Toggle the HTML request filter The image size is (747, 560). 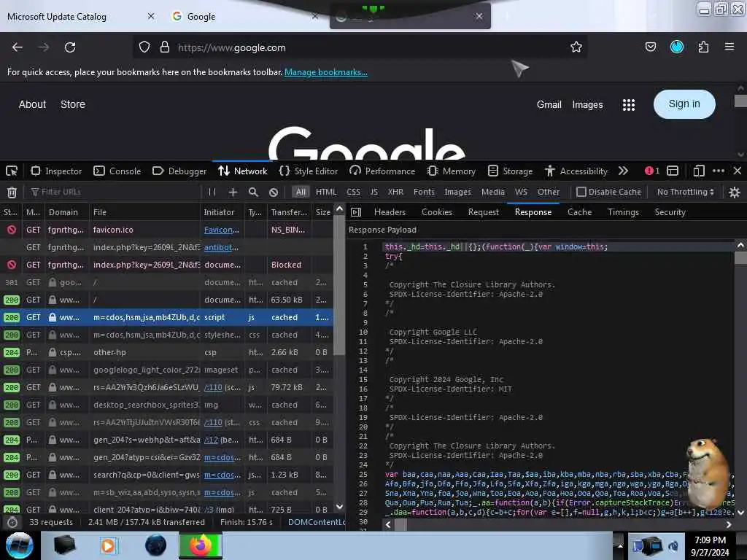coord(326,192)
